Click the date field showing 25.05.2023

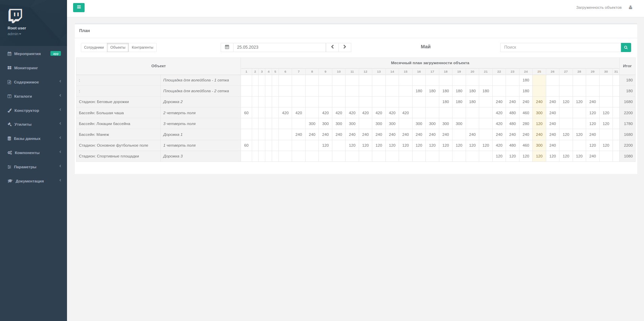(x=279, y=47)
